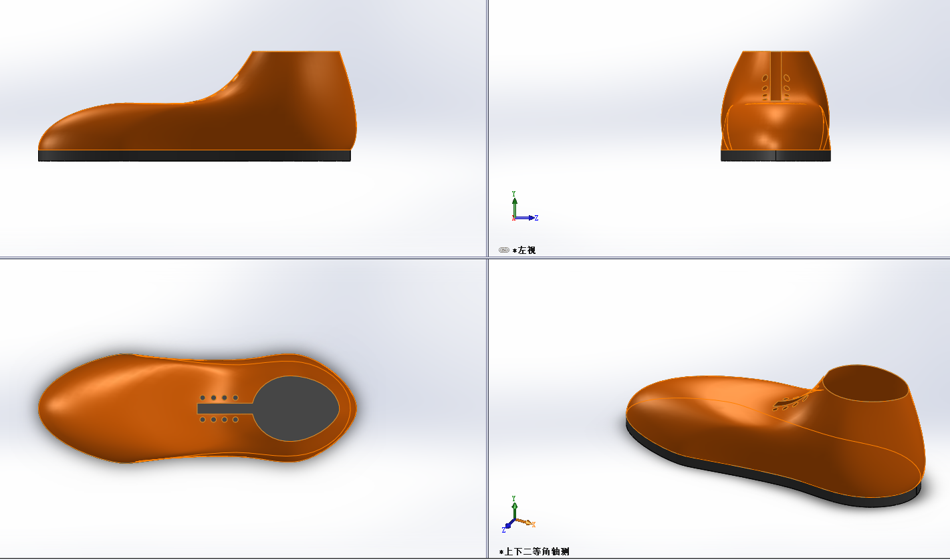The image size is (950, 560).
Task: Click the *上下二等角轴测 view label
Action: pyautogui.click(x=534, y=551)
